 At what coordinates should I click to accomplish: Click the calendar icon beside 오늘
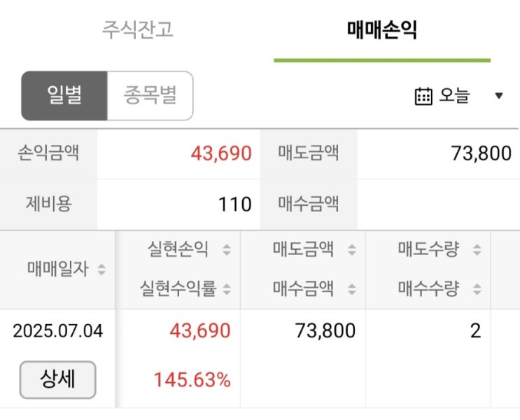pos(423,96)
